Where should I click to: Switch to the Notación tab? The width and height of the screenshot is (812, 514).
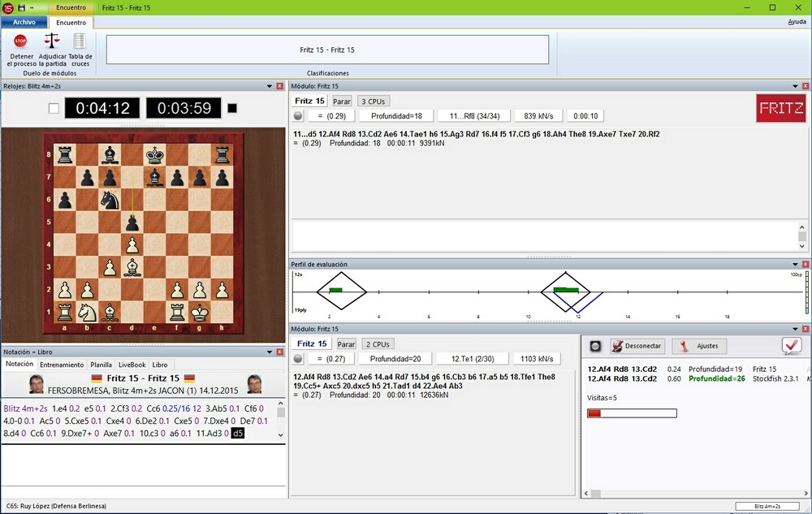coord(19,365)
